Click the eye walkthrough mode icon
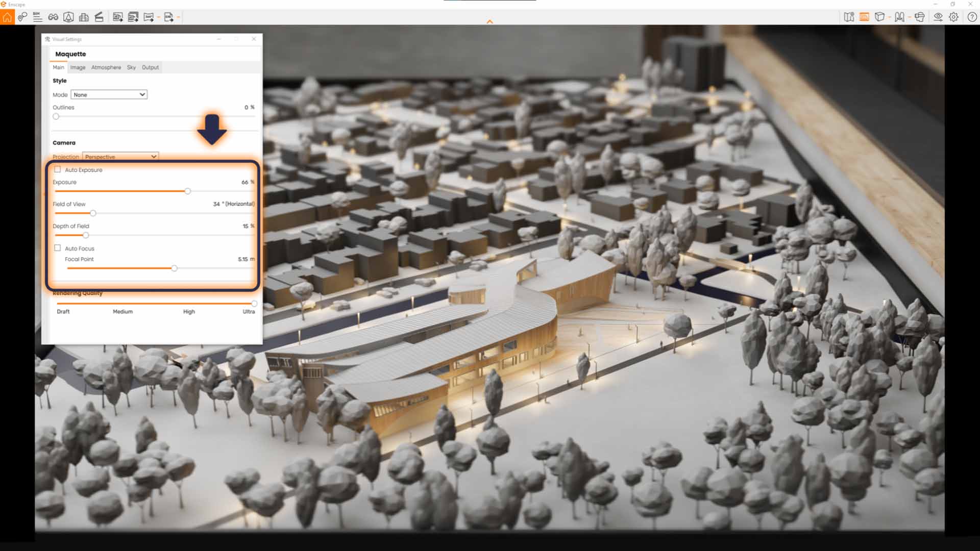 click(x=938, y=17)
